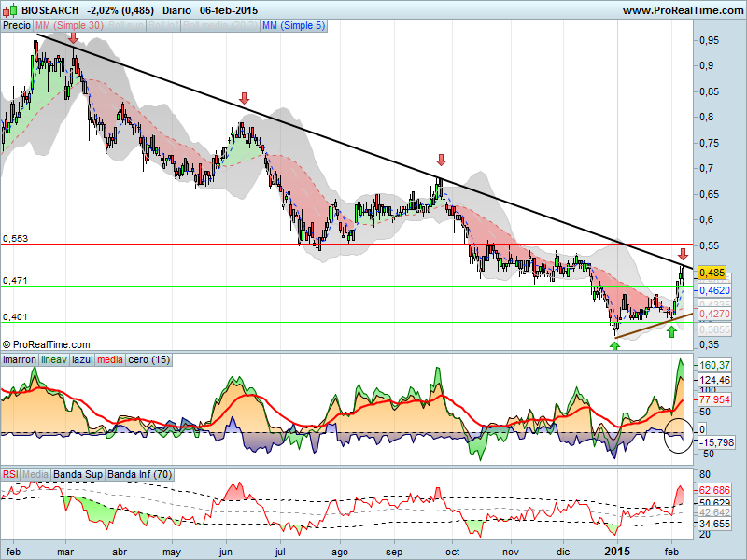Click the nov month on time axis
The width and height of the screenshot is (747, 560).
coord(510,552)
